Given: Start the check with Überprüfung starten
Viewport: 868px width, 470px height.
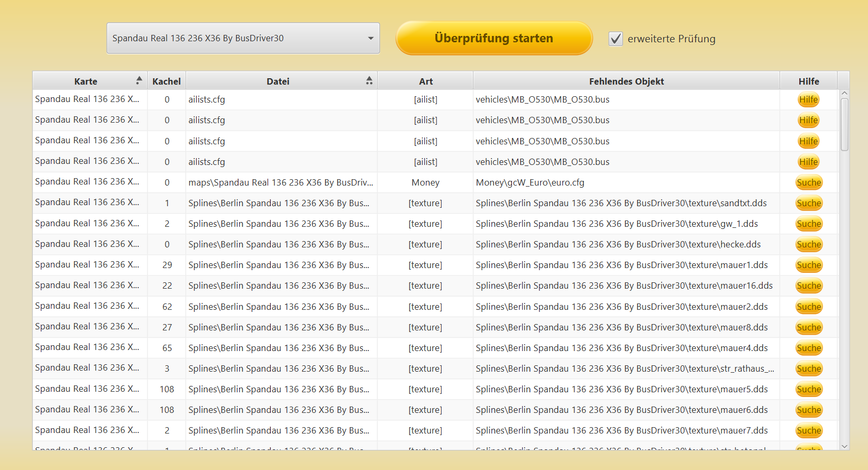Looking at the screenshot, I should pyautogui.click(x=494, y=38).
